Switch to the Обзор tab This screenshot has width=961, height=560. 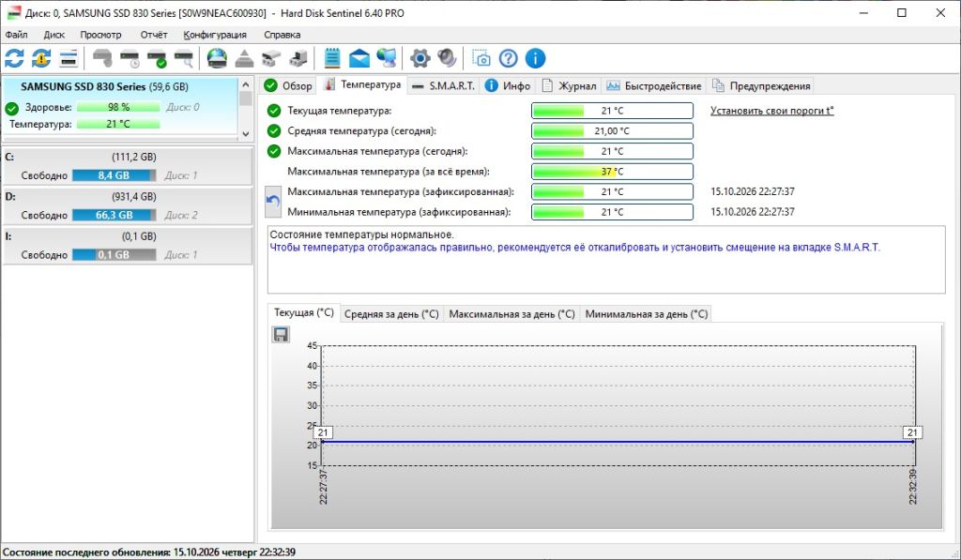[x=288, y=85]
